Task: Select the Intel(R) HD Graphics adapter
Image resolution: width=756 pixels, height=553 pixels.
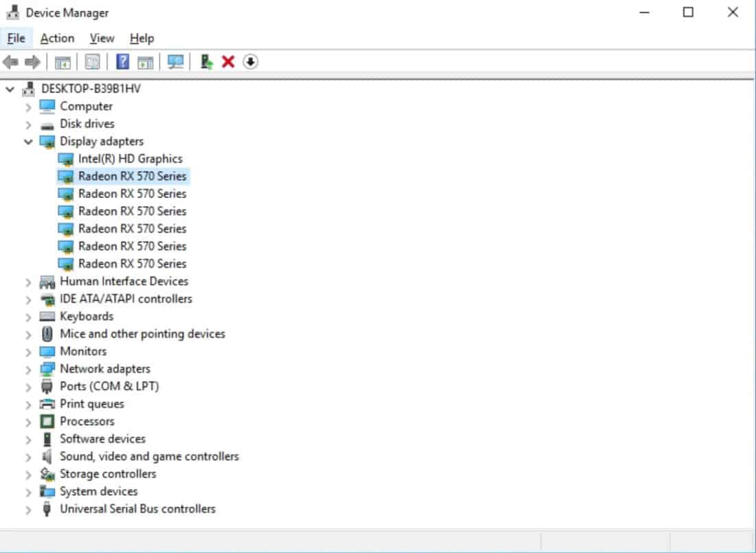Action: tap(130, 159)
